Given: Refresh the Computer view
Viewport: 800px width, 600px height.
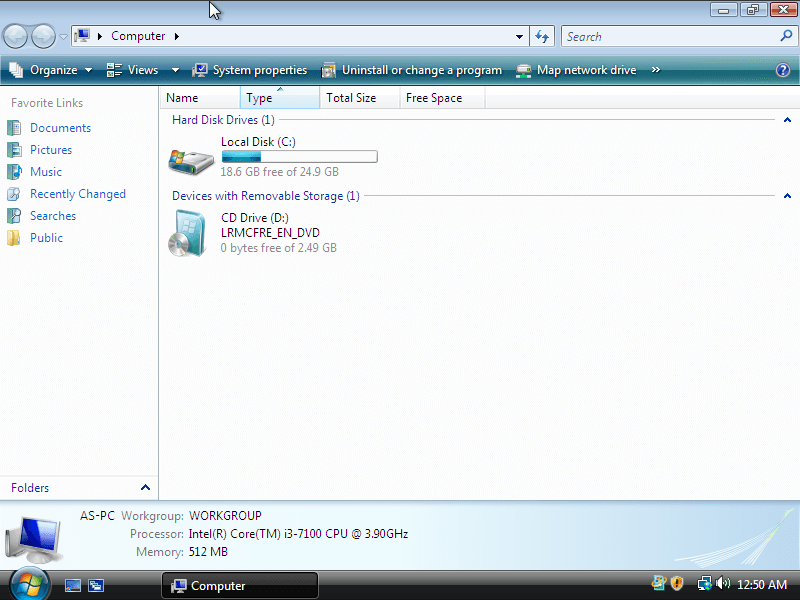Looking at the screenshot, I should click(542, 36).
